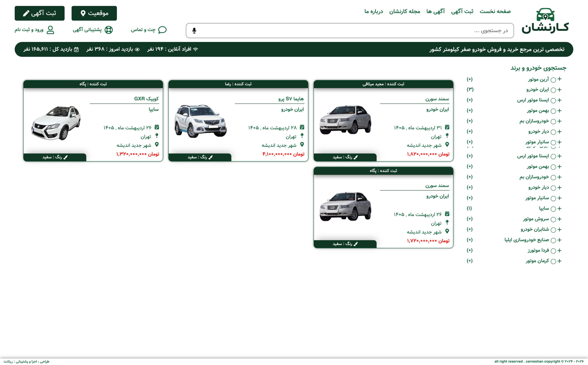The image size is (588, 365).
Task: Click the user icon for ورود و ثبت نام
Action: pyautogui.click(x=50, y=30)
